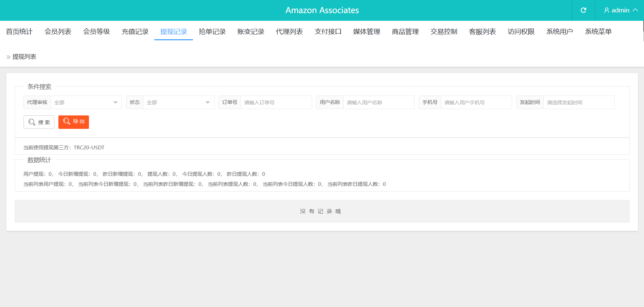Click the 今日新增提现 statistic
This screenshot has width=644, height=307.
(x=77, y=174)
